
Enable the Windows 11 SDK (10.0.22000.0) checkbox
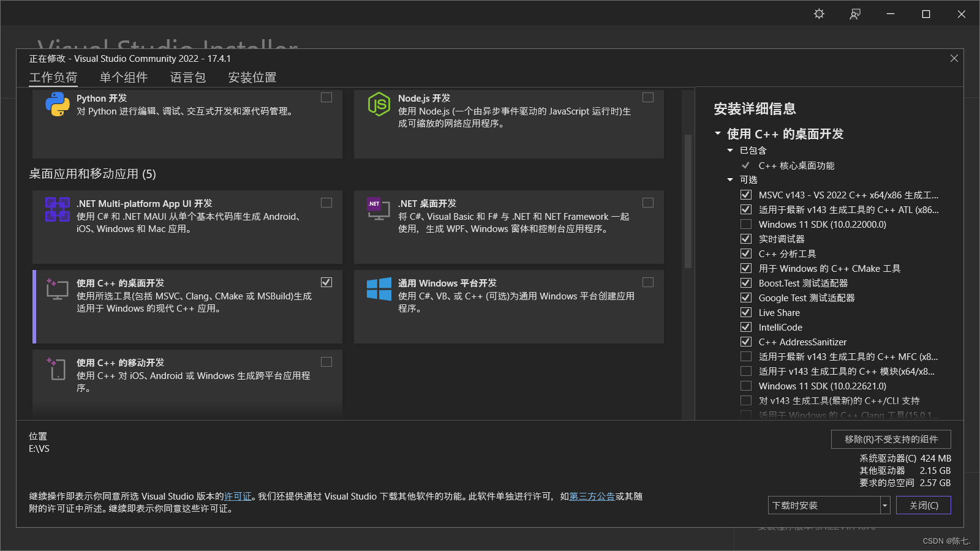pos(746,225)
